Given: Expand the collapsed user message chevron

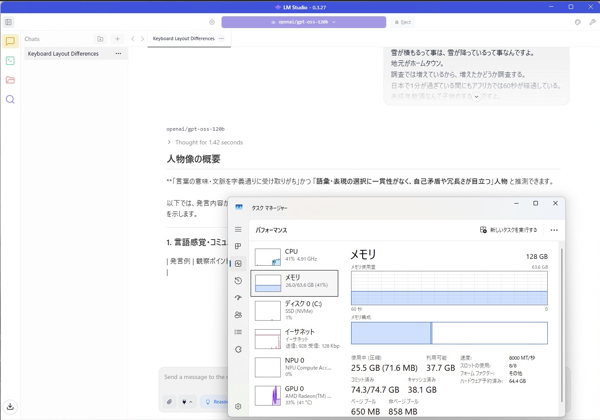Looking at the screenshot, I should click(x=476, y=97).
